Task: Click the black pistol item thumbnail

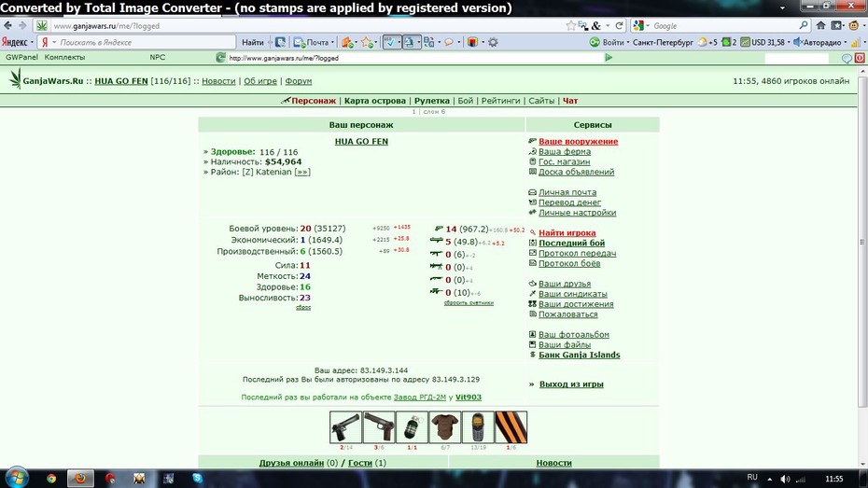Action: pos(345,427)
